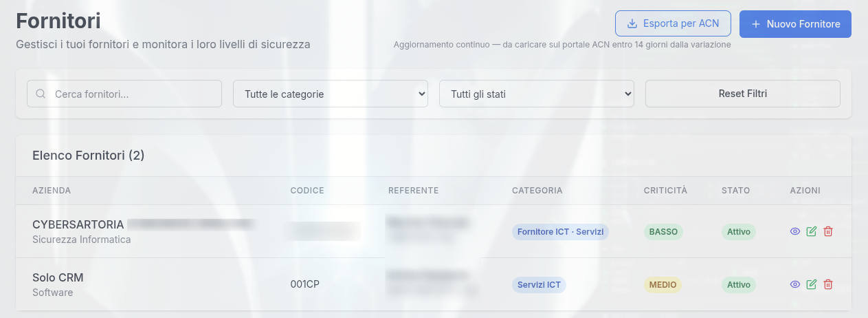Select the Solo CRM company name
This screenshot has width=868, height=318.
pyautogui.click(x=58, y=277)
